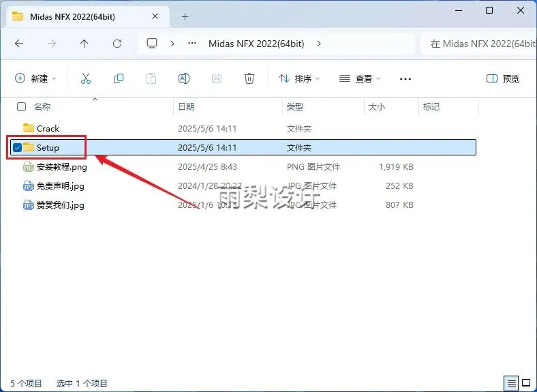Toggle the 预览 preview pane
Screen dimensions: 537x392
coord(503,78)
